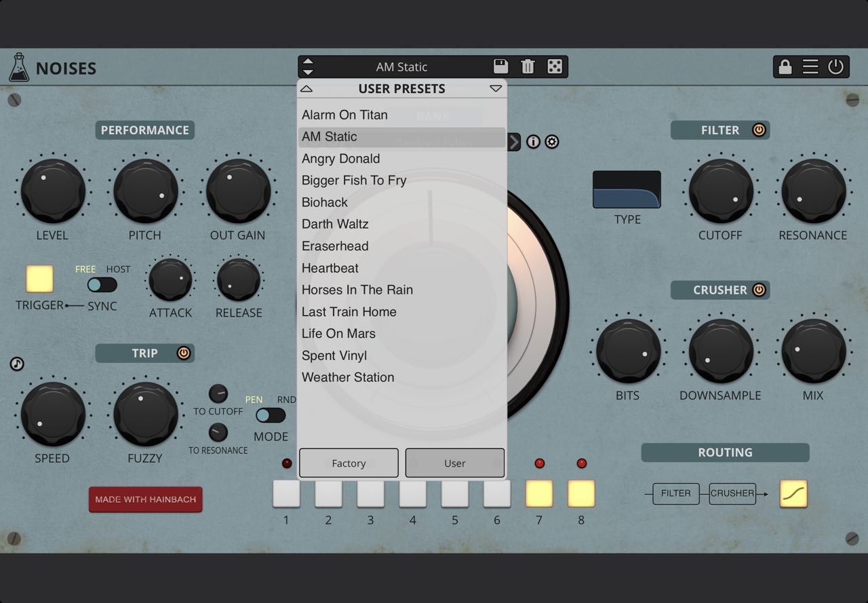Click the preset up/down stepper arrows
Viewport: 868px width, 603px height.
click(x=308, y=66)
